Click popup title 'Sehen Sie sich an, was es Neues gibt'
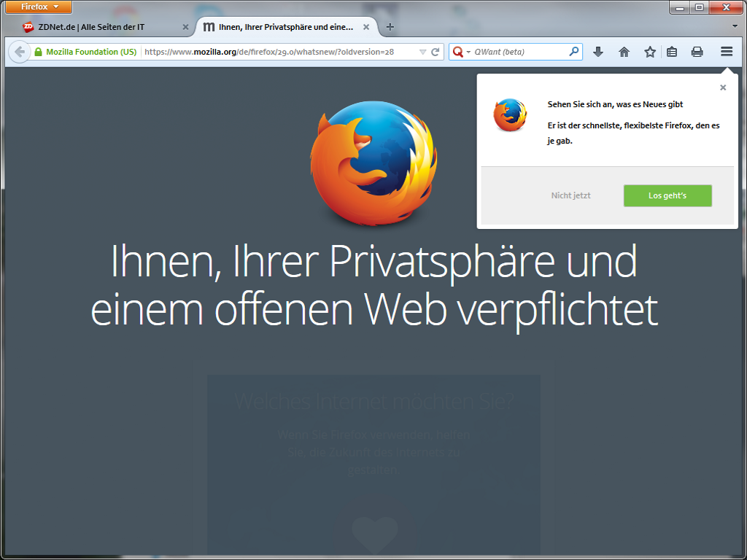 615,104
